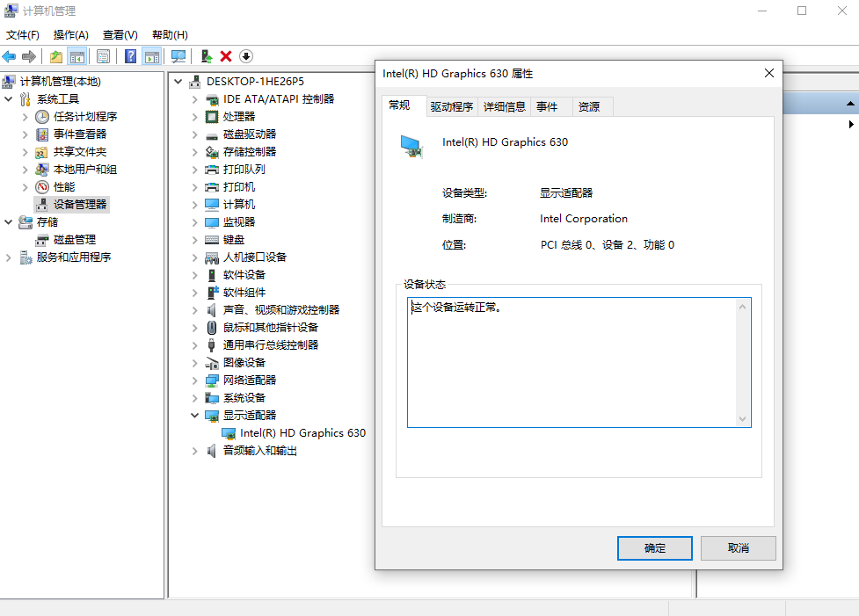Expand the 网络适配器 category
This screenshot has width=859, height=616.
click(194, 380)
